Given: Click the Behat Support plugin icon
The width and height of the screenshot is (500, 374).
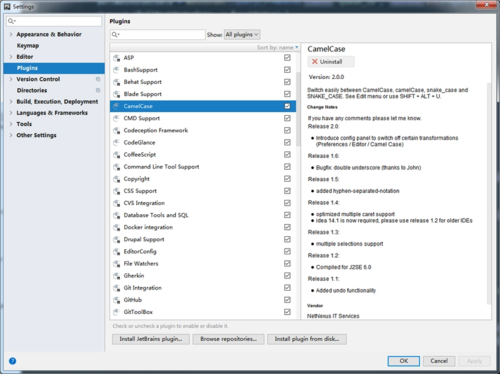Looking at the screenshot, I should coord(116,82).
